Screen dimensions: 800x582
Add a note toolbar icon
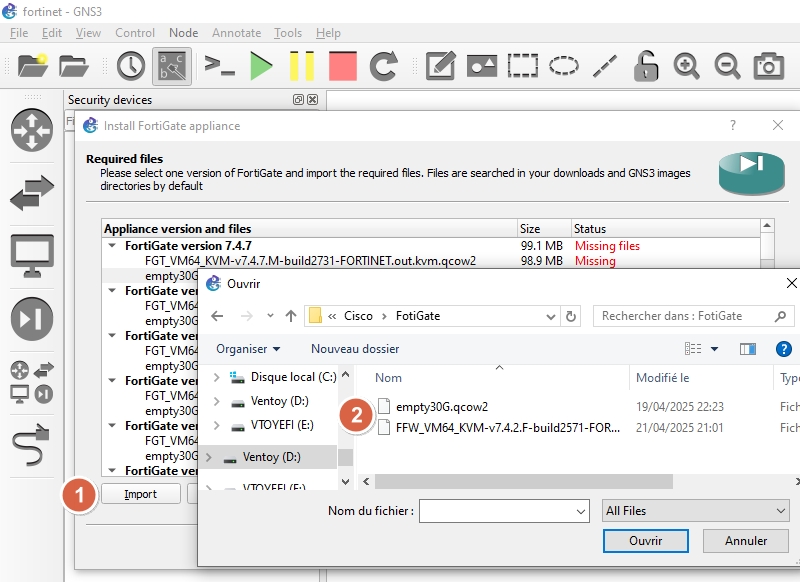pyautogui.click(x=440, y=66)
